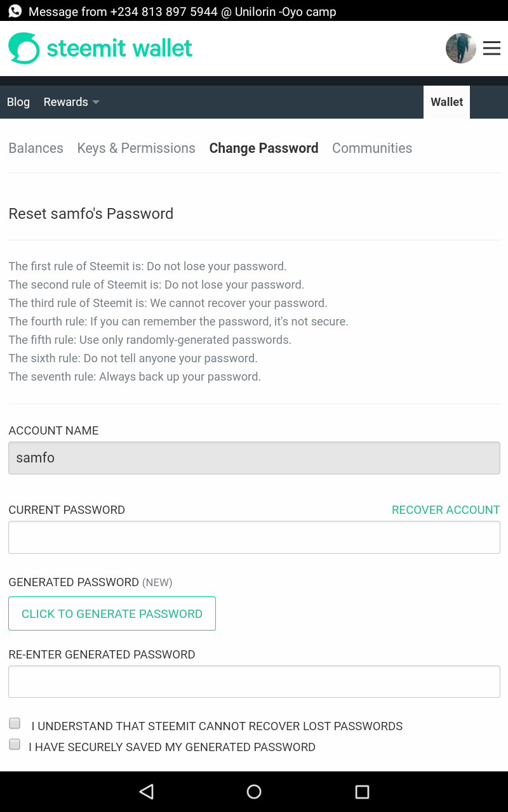Open the Blog menu item
Viewport: 508px width, 812px height.
coord(18,102)
